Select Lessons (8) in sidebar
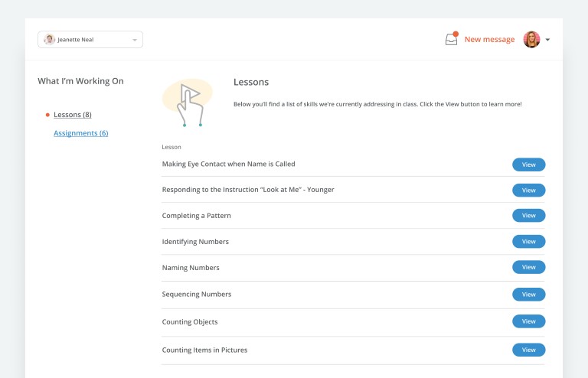This screenshot has height=378, width=588. (x=73, y=115)
